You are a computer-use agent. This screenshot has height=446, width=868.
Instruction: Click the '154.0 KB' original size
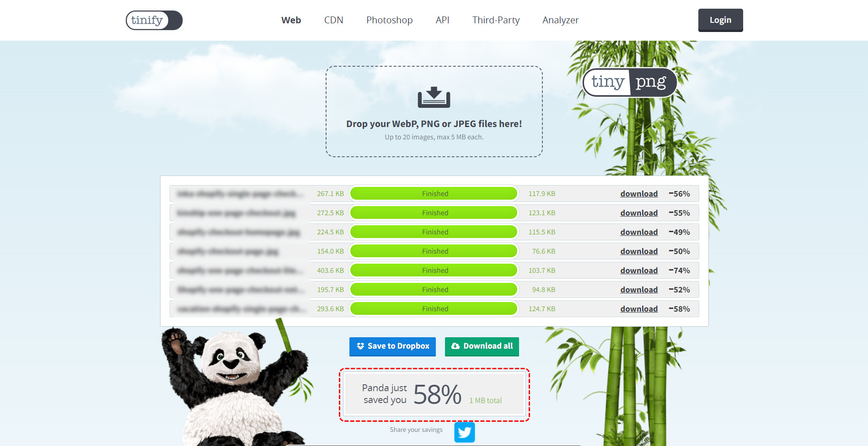click(330, 251)
